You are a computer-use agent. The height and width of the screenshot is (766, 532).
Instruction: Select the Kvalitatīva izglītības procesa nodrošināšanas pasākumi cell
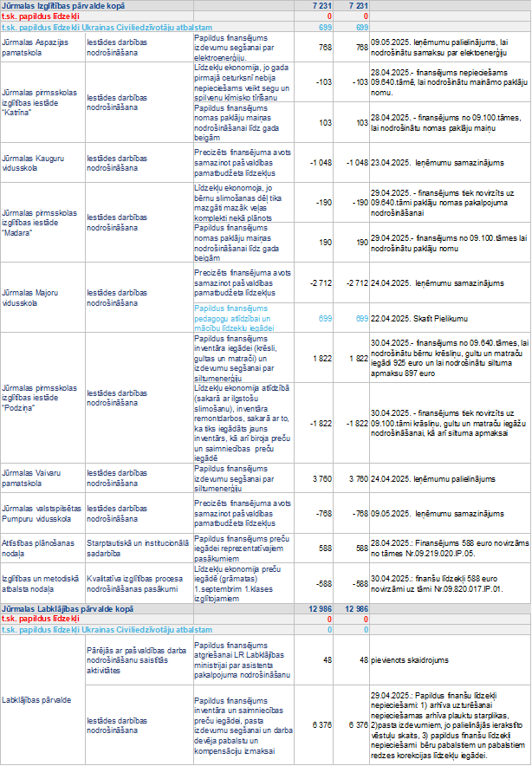coord(137,584)
